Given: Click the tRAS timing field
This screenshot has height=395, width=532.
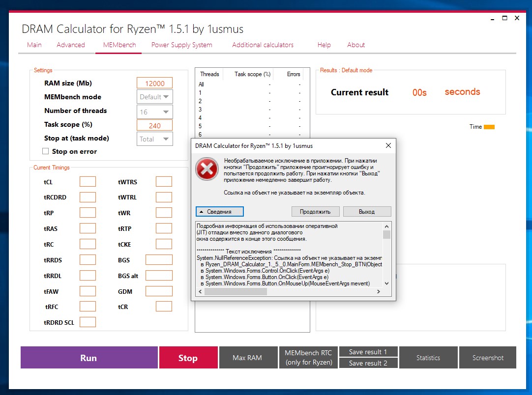Looking at the screenshot, I should (88, 228).
